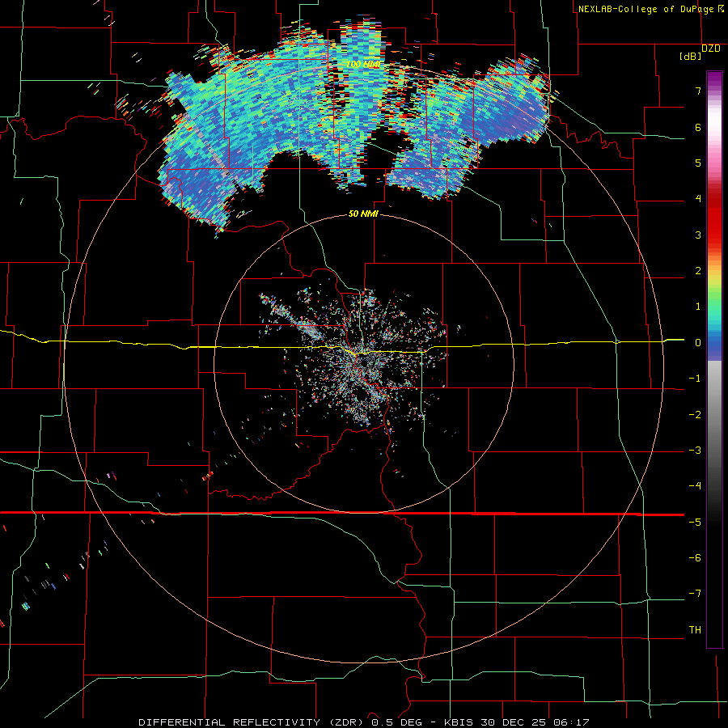This screenshot has width=728, height=728.
Task: Click the 2 dB value on the color scale
Action: tap(698, 271)
